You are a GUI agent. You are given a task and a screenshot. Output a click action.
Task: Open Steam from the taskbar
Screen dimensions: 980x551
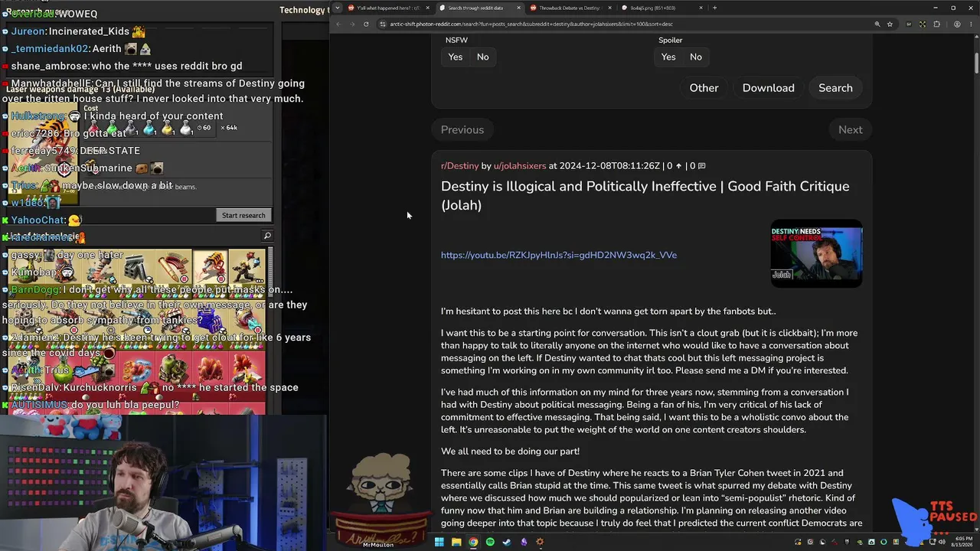pos(507,542)
